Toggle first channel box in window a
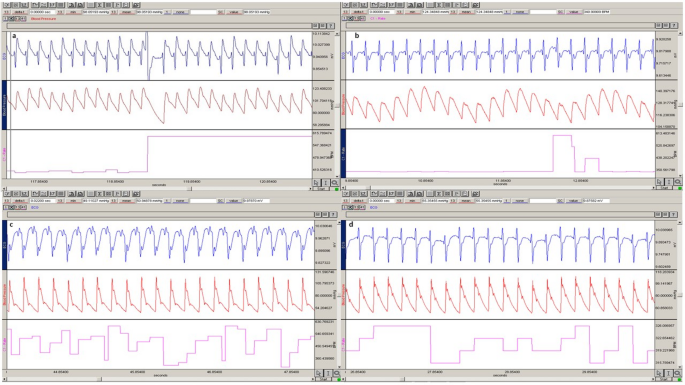The width and height of the screenshot is (685, 385). pyautogui.click(x=6, y=19)
